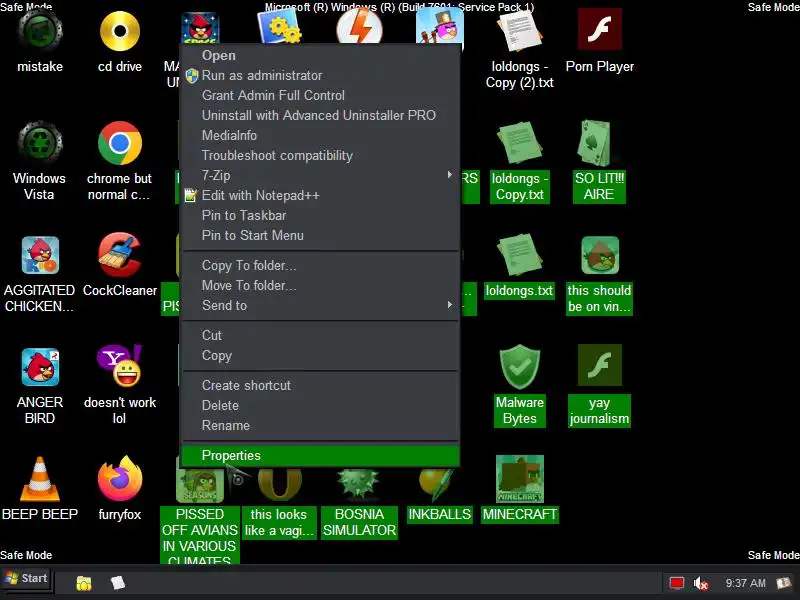Select the 'loldongs.txt' file icon

pyautogui.click(x=519, y=255)
